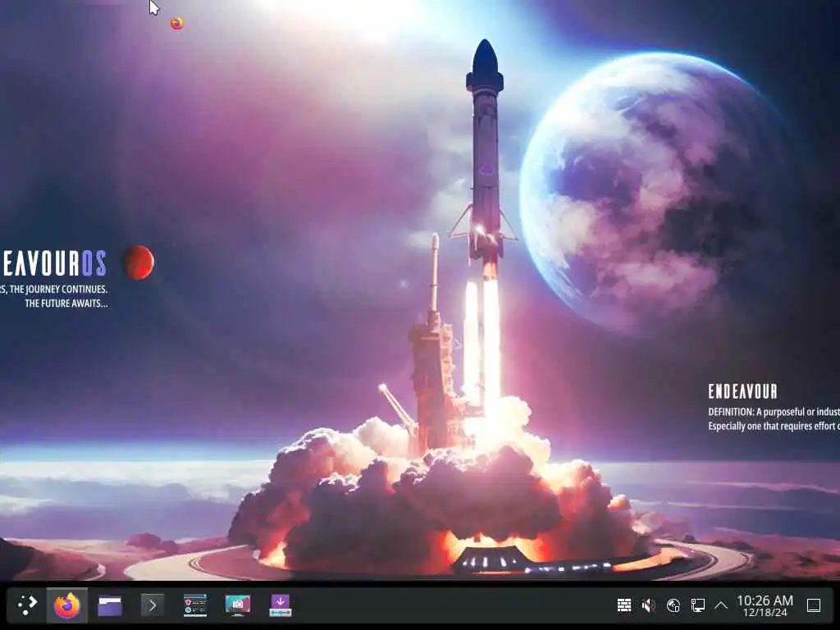
Task: Launch the screenshot tool with camera icon
Action: (238, 605)
